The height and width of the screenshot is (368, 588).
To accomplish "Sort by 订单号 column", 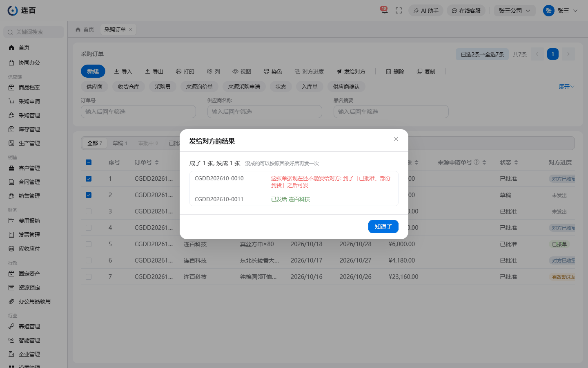I will pos(157,162).
